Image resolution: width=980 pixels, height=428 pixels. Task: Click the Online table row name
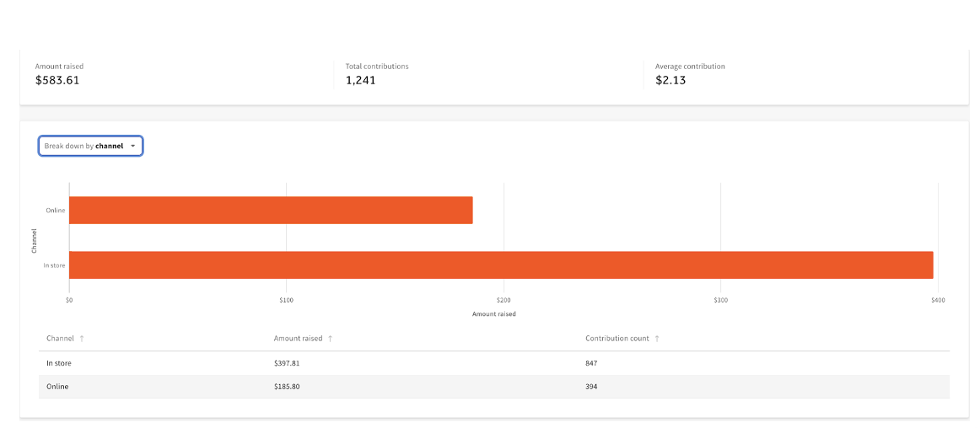click(x=57, y=387)
